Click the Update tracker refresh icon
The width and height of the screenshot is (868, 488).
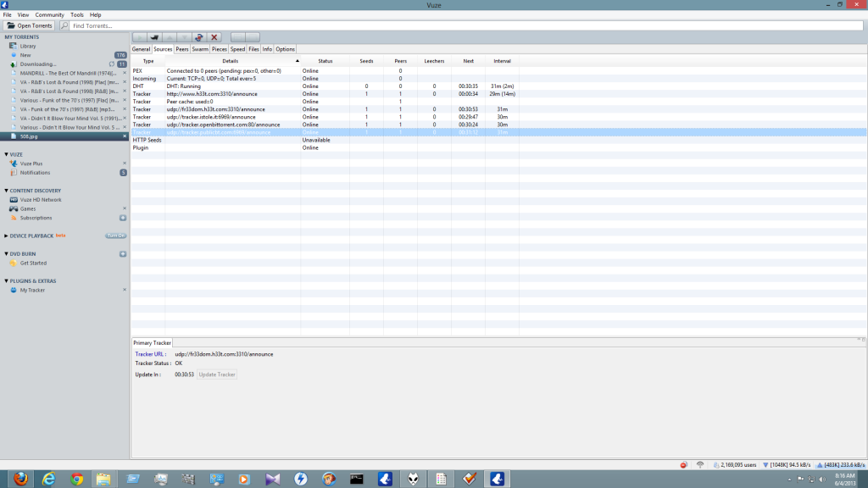point(199,37)
